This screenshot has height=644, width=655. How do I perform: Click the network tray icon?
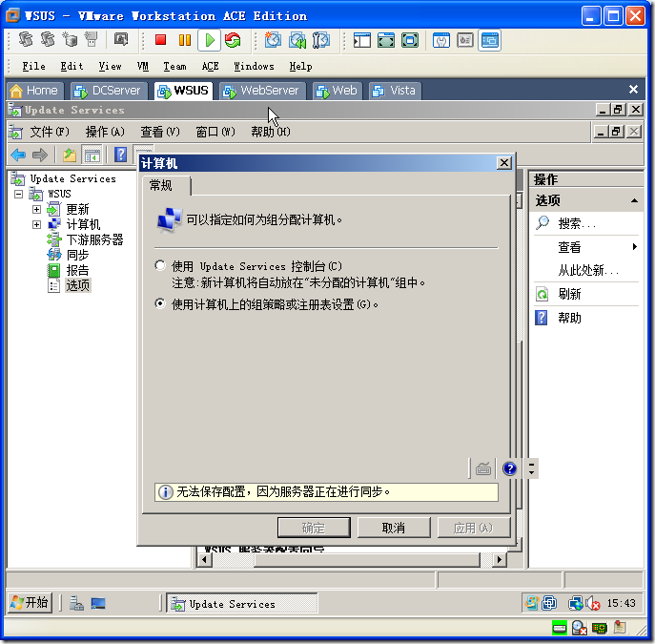pyautogui.click(x=575, y=604)
